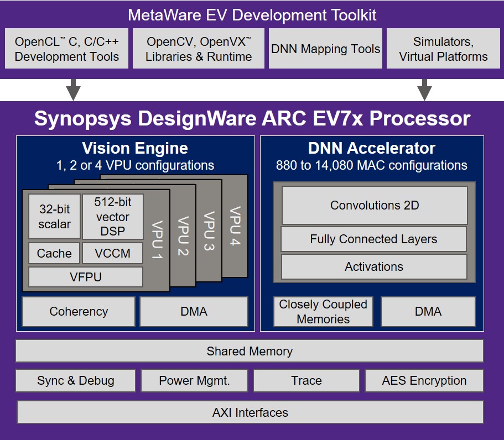Click the Vision Engine DMA block

(x=194, y=312)
